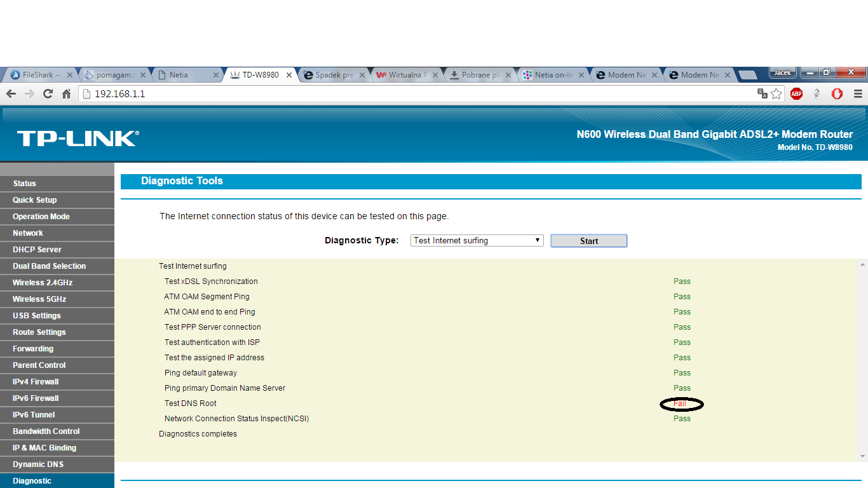Click 'Network Connection Status Inspect(NCSI)' text

click(x=236, y=419)
